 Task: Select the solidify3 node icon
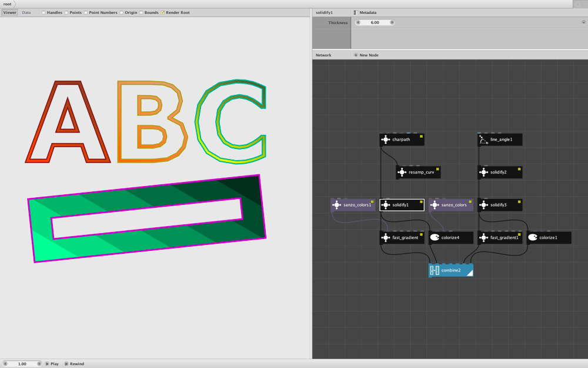[x=484, y=205]
